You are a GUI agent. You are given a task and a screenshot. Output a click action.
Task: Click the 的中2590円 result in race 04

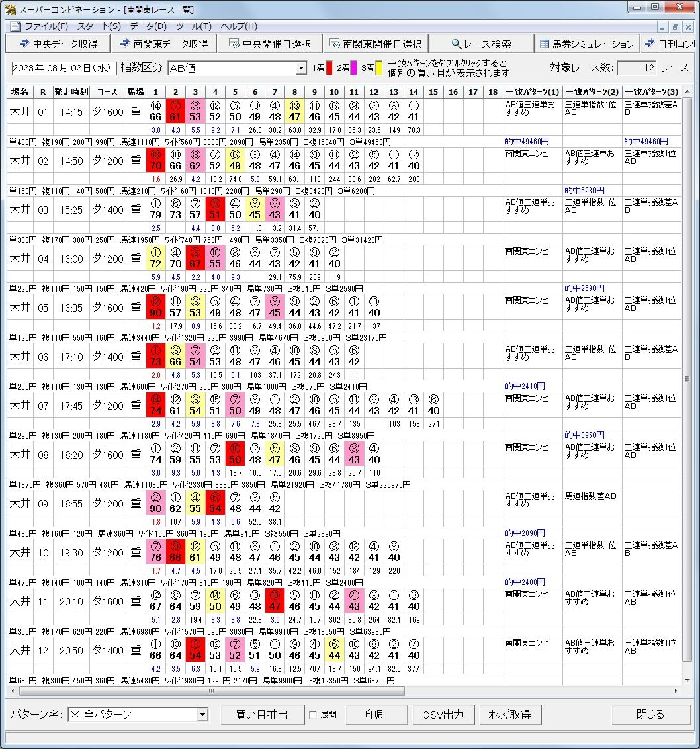[584, 288]
